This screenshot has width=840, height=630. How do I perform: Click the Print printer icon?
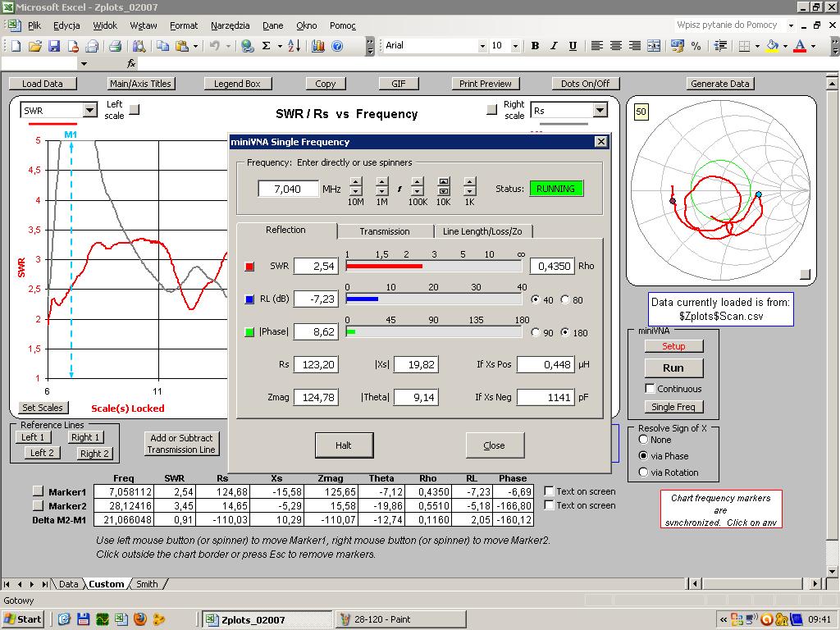115,46
